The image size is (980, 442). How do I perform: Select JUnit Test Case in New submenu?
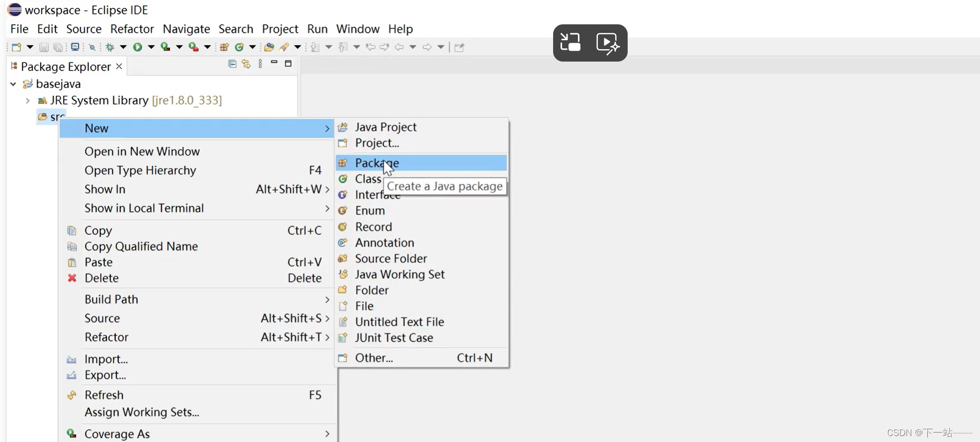pos(421,338)
